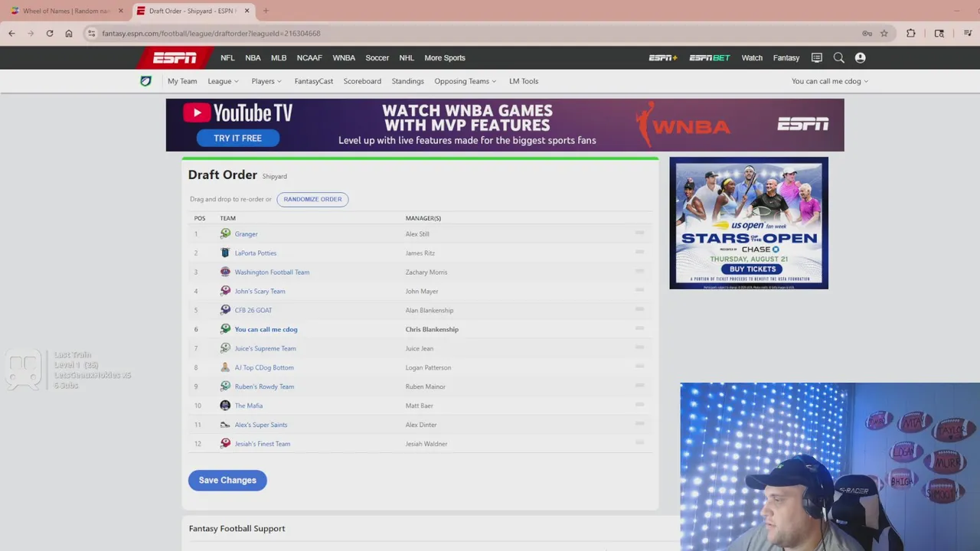Open the NBA menu item
The width and height of the screenshot is (980, 551).
click(253, 58)
